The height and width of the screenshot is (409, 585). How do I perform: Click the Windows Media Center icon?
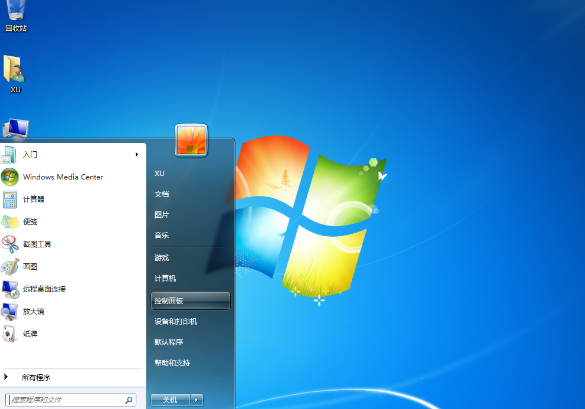tap(10, 177)
